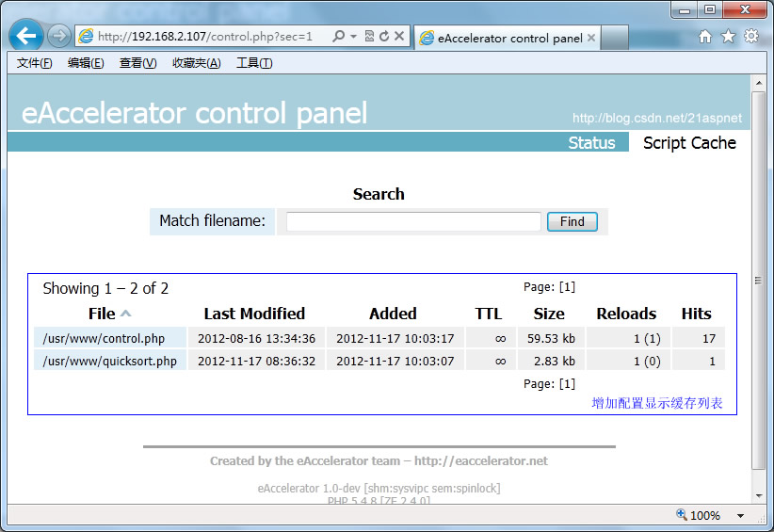Sort by TTL column header

click(488, 314)
